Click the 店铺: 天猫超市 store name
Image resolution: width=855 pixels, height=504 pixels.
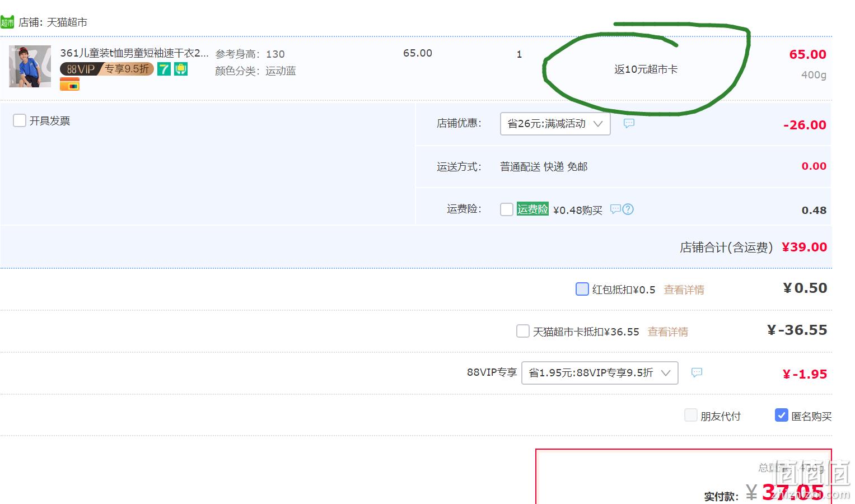(53, 22)
